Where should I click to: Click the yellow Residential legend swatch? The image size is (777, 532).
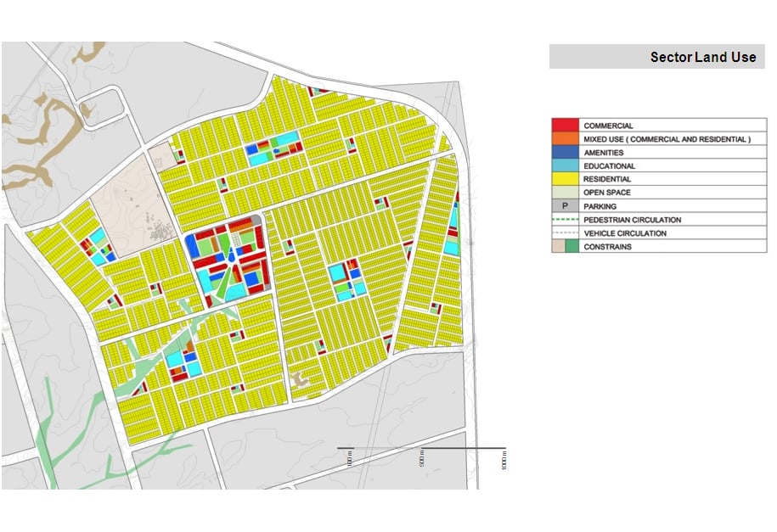565,179
